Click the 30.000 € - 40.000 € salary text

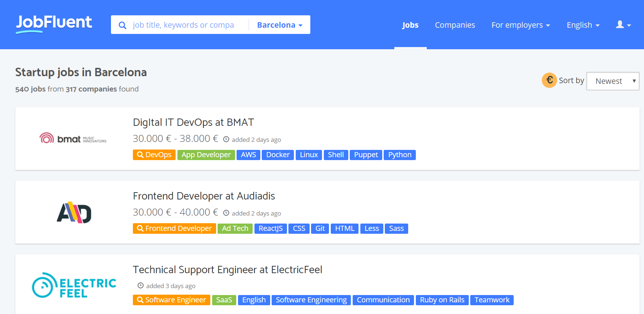click(176, 213)
